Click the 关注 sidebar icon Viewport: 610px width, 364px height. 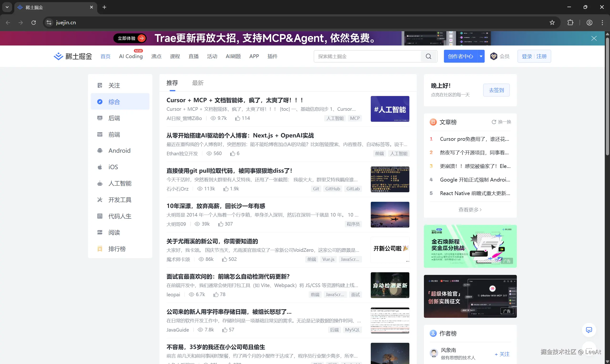(100, 85)
